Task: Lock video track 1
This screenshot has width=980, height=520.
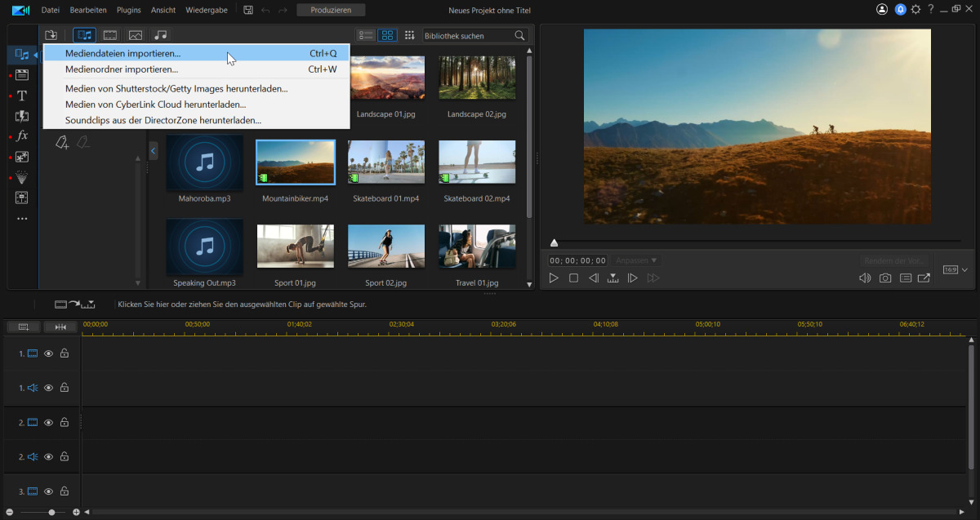Action: (x=65, y=353)
